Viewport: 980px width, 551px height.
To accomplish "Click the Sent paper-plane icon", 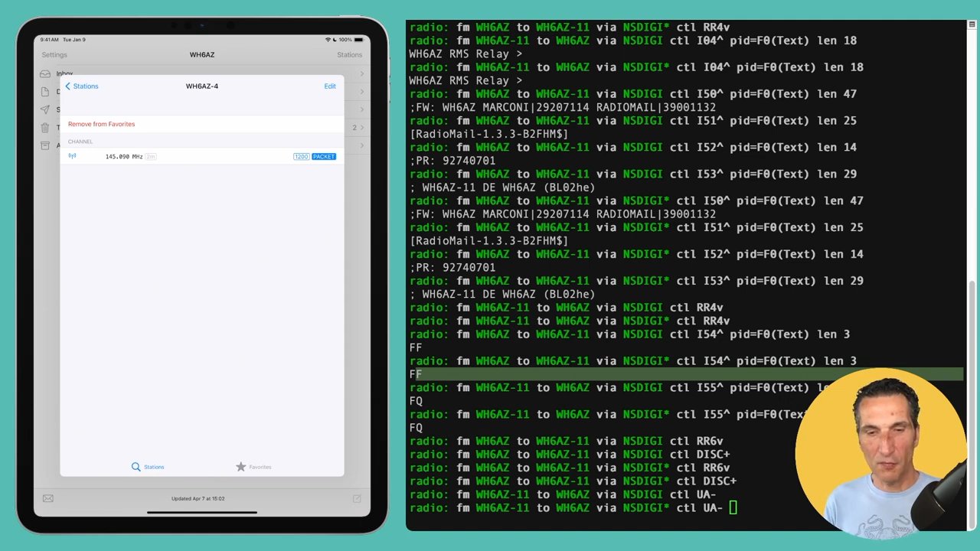I will pos(46,109).
